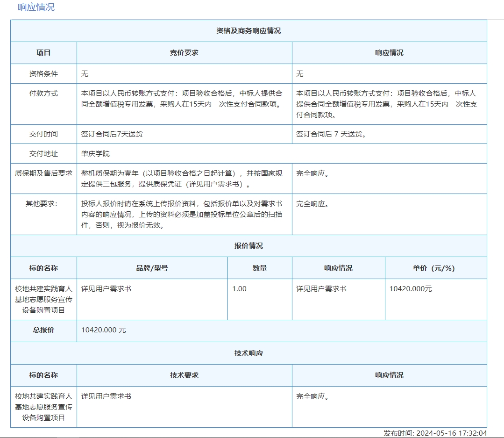
Task: Select the 技术响应 section header
Action: click(248, 353)
